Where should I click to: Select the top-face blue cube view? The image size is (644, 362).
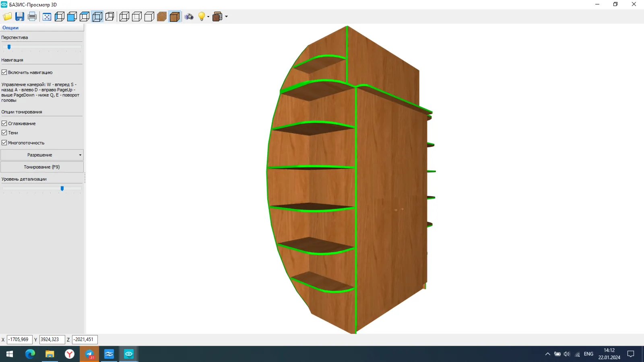(85, 16)
